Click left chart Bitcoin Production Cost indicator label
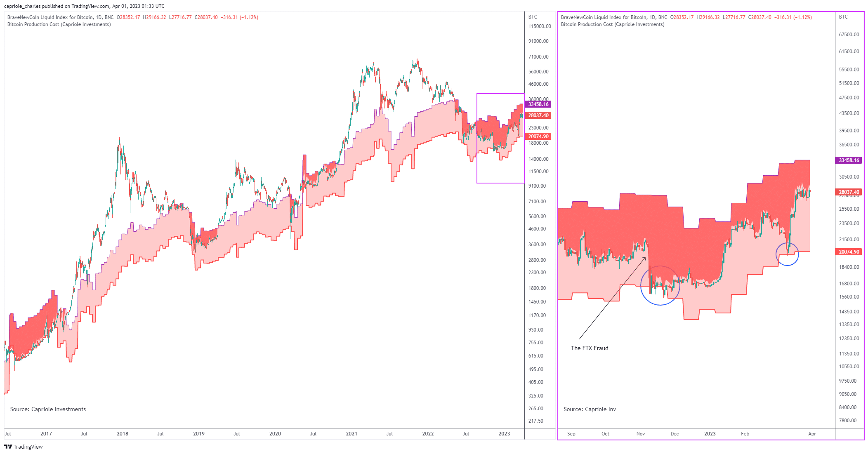Viewport: 868px width, 454px height. (59, 24)
